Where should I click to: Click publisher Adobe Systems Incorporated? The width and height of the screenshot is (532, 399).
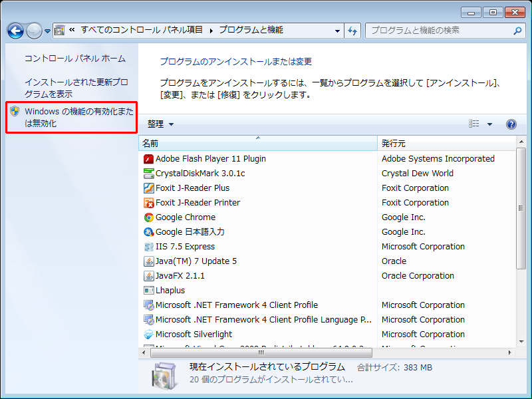click(438, 159)
